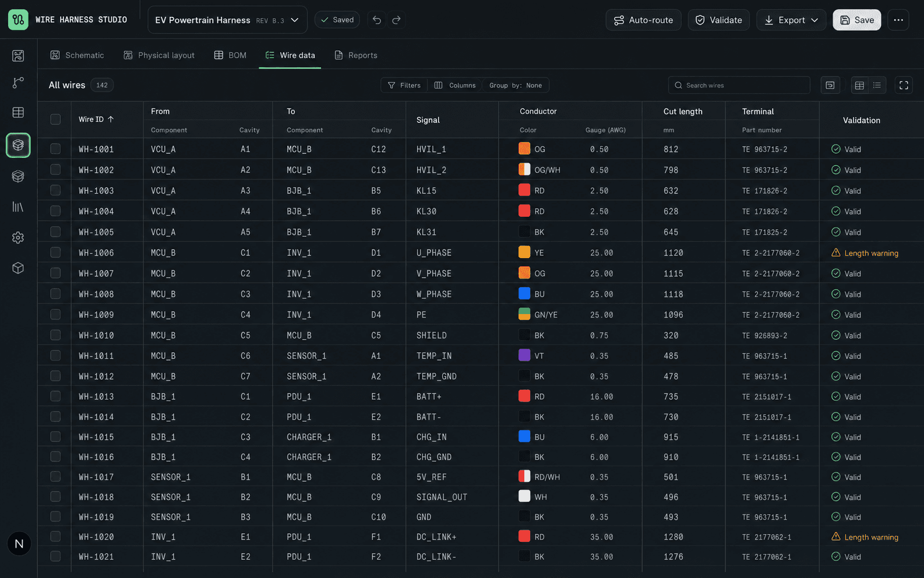The width and height of the screenshot is (924, 578).
Task: Check the row checkbox for WH-1001
Action: (55, 149)
